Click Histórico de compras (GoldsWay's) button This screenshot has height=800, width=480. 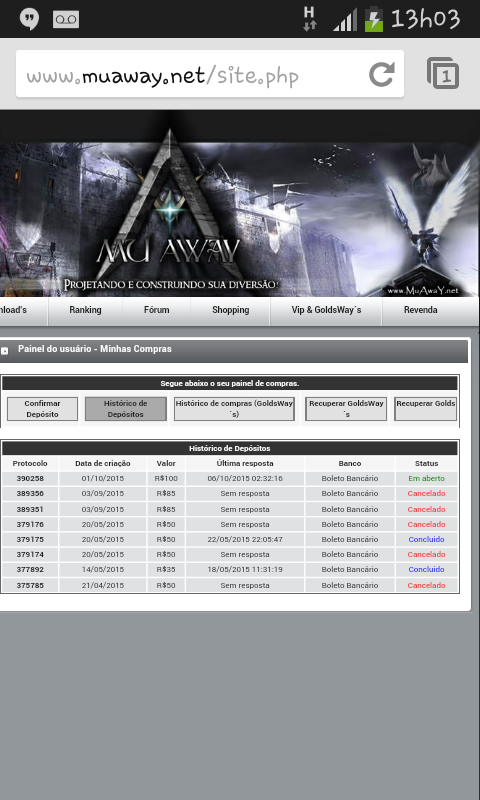tap(234, 409)
